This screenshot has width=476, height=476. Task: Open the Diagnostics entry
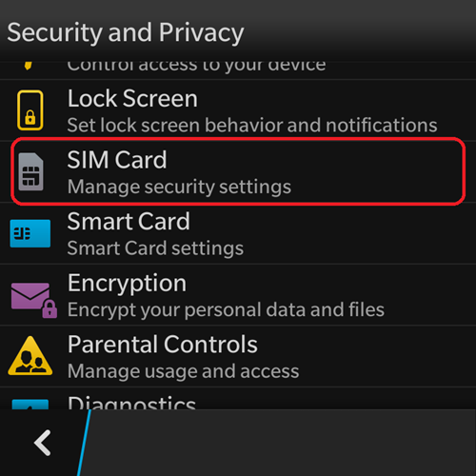(238, 399)
